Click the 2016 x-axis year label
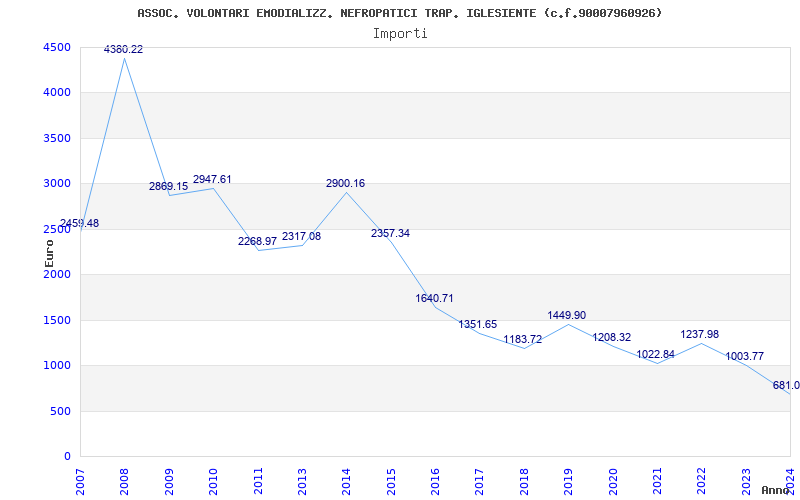The height and width of the screenshot is (500, 800). coord(434,480)
